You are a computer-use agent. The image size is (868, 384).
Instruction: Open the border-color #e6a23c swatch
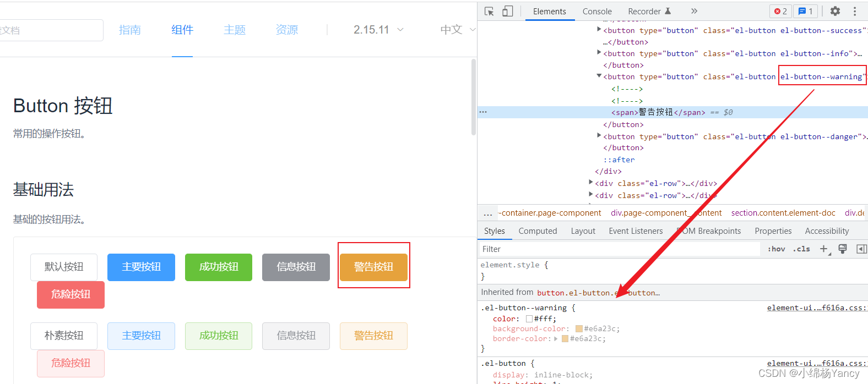tap(565, 339)
